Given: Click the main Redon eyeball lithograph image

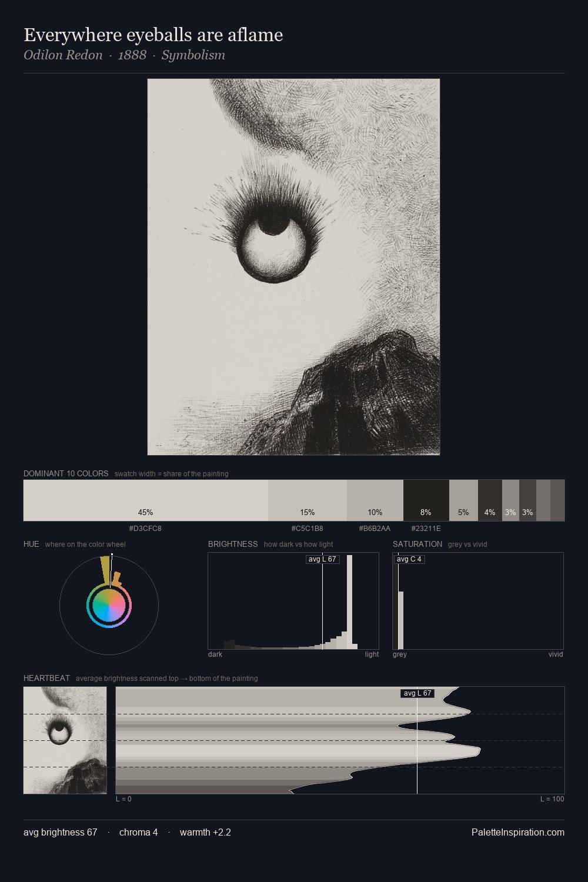Looking at the screenshot, I should coord(293,267).
